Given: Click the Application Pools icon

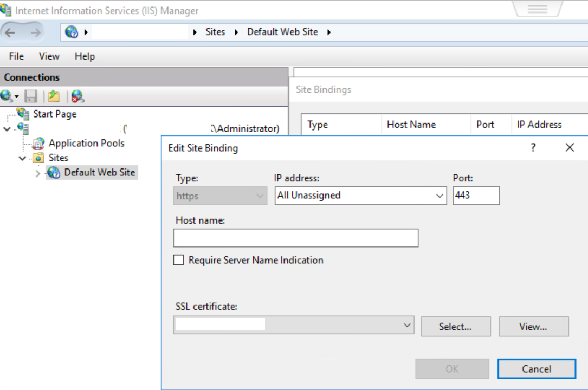Looking at the screenshot, I should pyautogui.click(x=38, y=144).
